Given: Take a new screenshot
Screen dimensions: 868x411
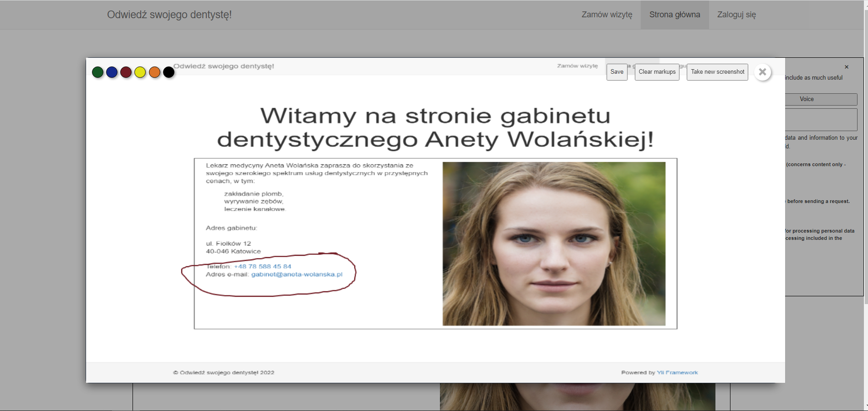Looking at the screenshot, I should [x=717, y=71].
